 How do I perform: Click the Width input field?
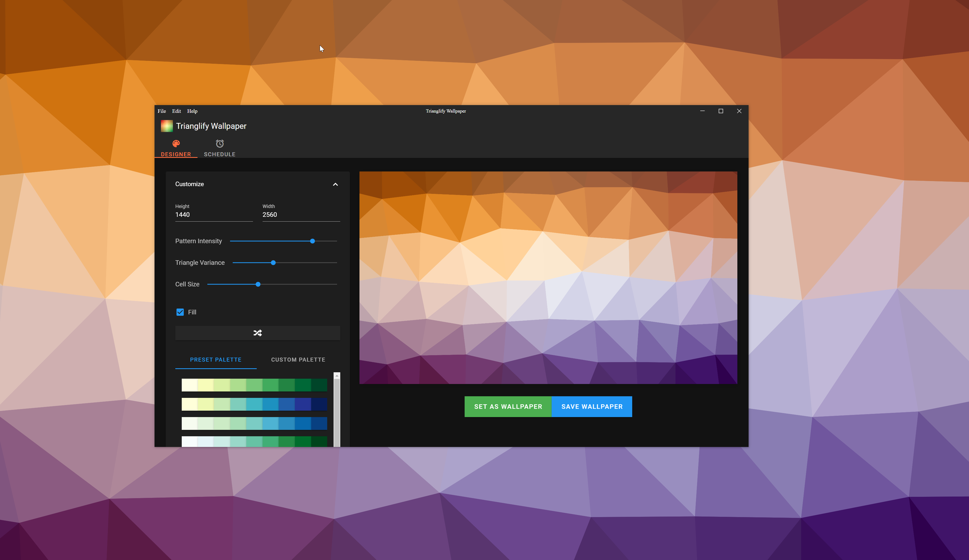301,214
